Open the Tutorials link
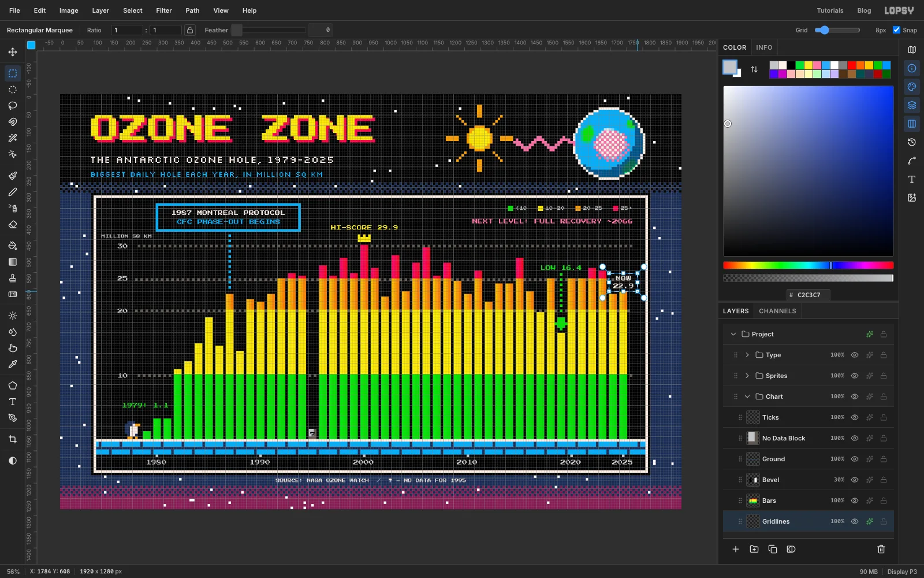 coord(830,10)
